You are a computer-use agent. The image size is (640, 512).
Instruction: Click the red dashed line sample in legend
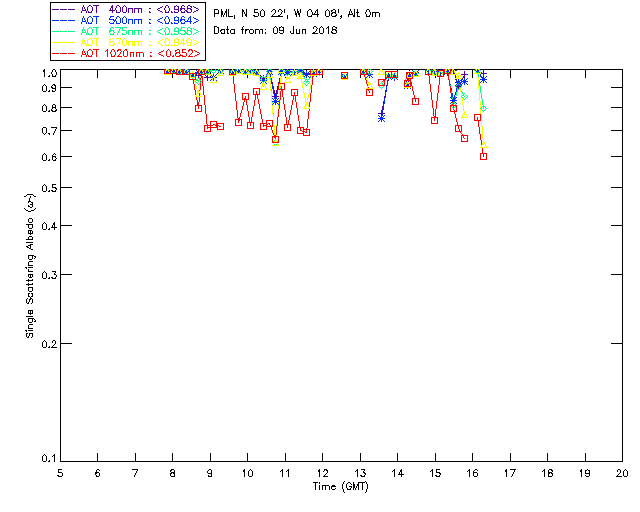[x=64, y=53]
